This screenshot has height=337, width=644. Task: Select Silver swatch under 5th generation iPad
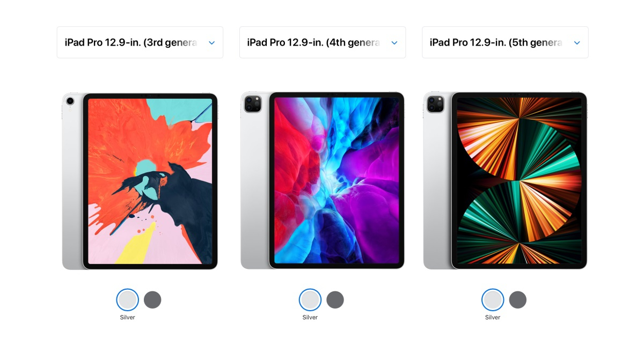click(x=493, y=299)
